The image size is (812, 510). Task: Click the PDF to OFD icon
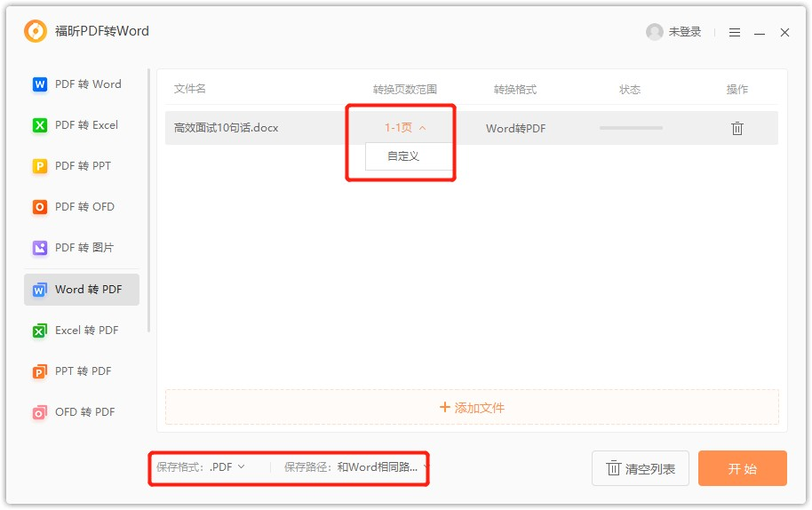39,207
